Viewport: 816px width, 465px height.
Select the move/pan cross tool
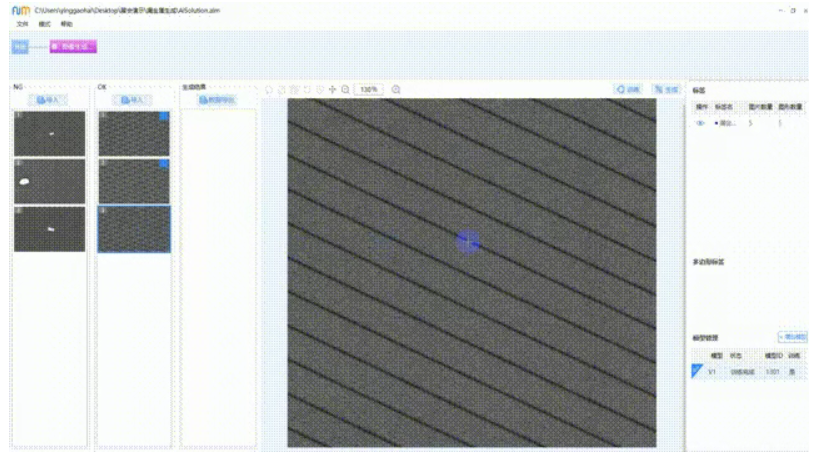point(333,89)
